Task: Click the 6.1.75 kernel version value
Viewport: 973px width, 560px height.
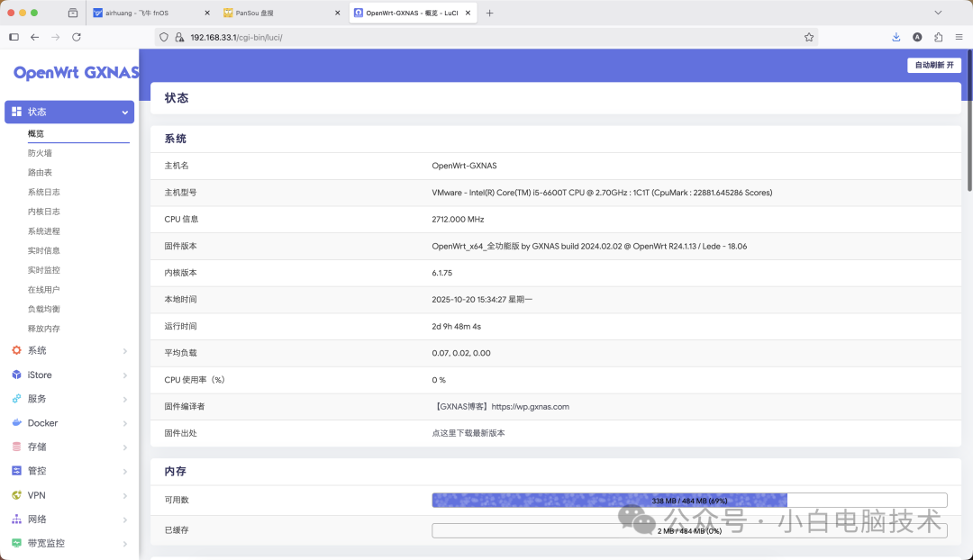Action: tap(441, 273)
